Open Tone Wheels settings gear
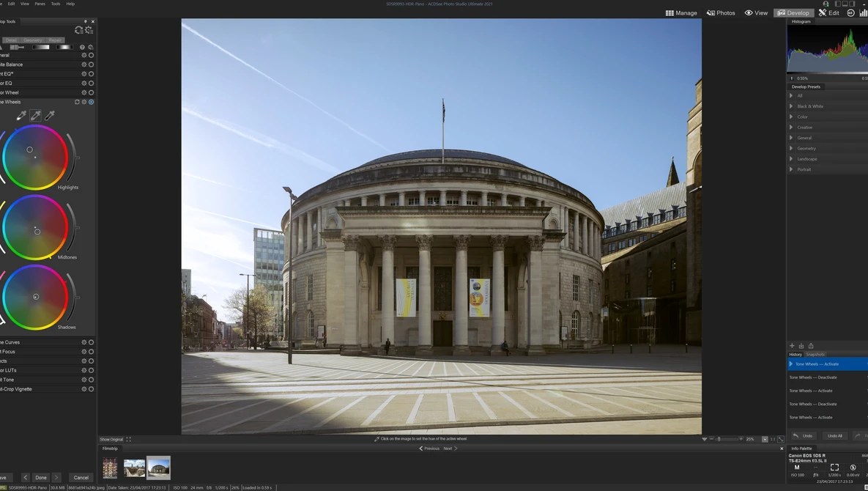Screen dimensions: 868x491 [84, 102]
